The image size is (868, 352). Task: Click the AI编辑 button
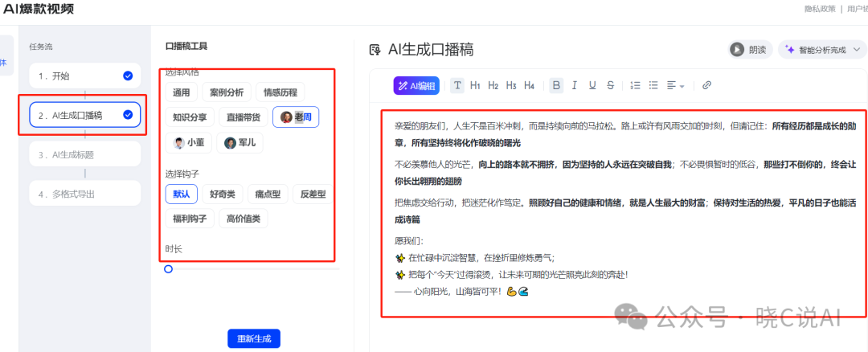pyautogui.click(x=416, y=85)
